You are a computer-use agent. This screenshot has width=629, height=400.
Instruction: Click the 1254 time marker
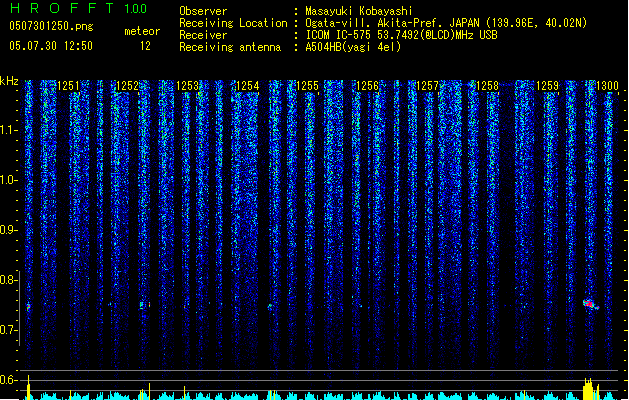[x=248, y=86]
